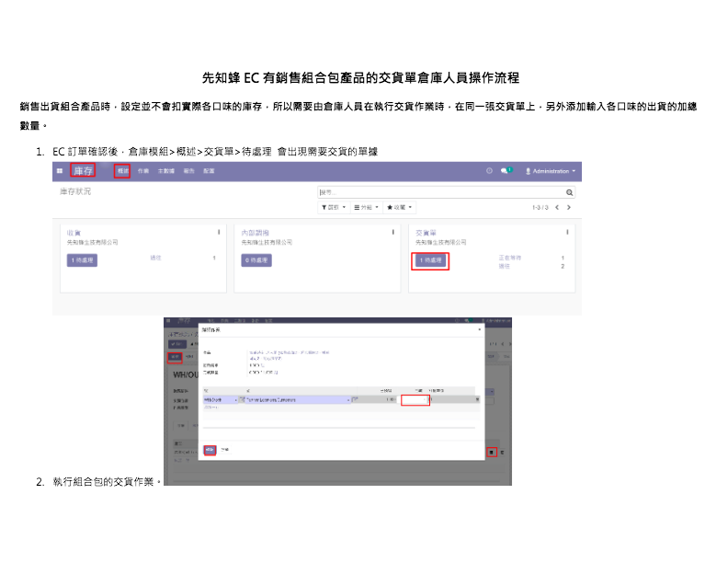Click the chat messages icon
This screenshot has height=563, width=728.
point(506,171)
